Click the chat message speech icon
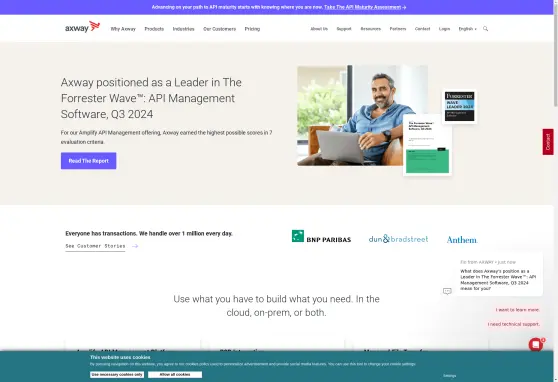This screenshot has height=382, width=558. pyautogui.click(x=447, y=291)
